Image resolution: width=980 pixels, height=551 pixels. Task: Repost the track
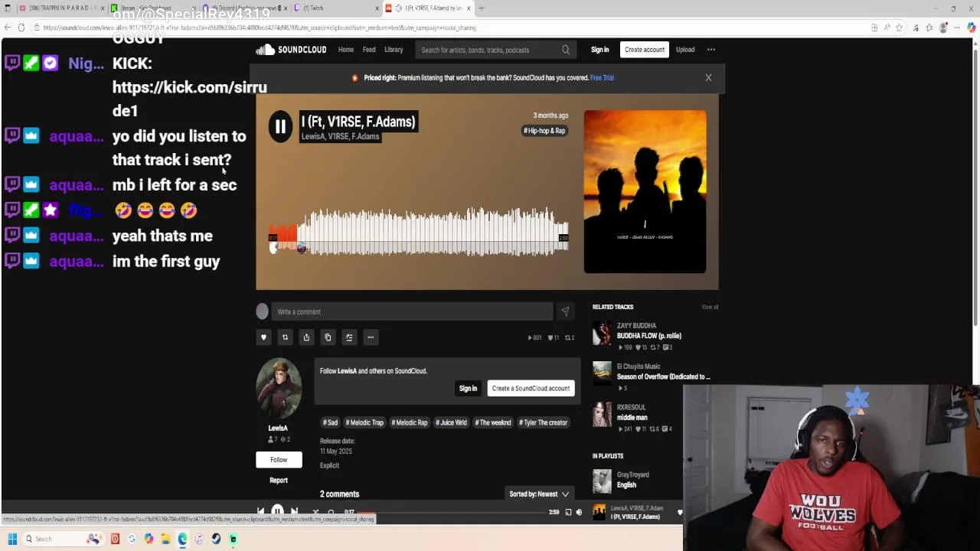coord(285,337)
